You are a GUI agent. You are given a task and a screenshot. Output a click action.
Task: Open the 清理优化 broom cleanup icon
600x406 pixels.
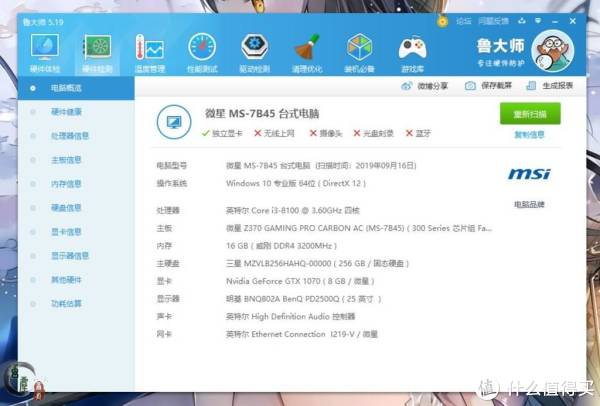click(307, 52)
